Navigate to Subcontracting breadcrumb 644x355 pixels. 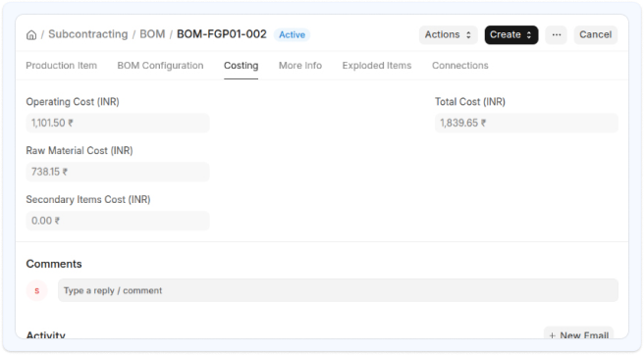(88, 34)
